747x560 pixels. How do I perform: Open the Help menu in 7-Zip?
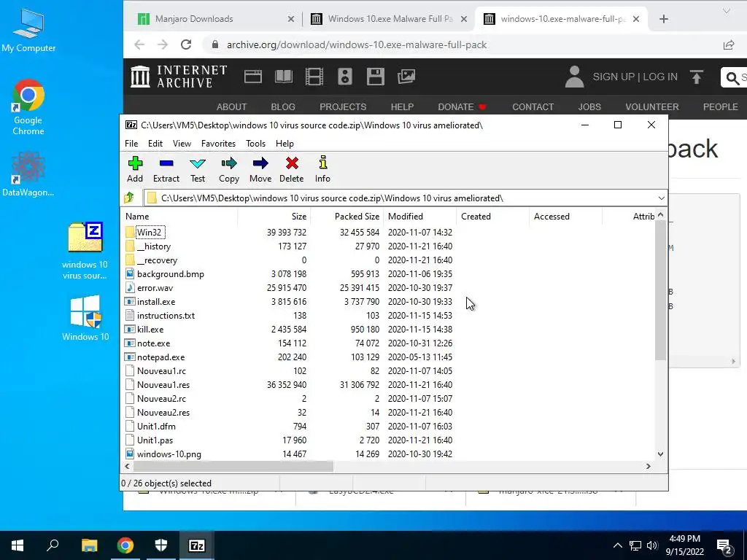click(285, 144)
